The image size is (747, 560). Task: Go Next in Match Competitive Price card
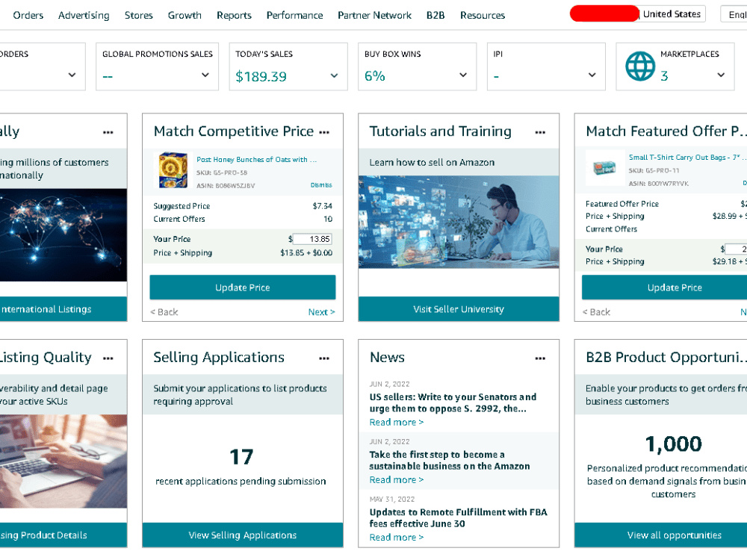click(x=321, y=312)
